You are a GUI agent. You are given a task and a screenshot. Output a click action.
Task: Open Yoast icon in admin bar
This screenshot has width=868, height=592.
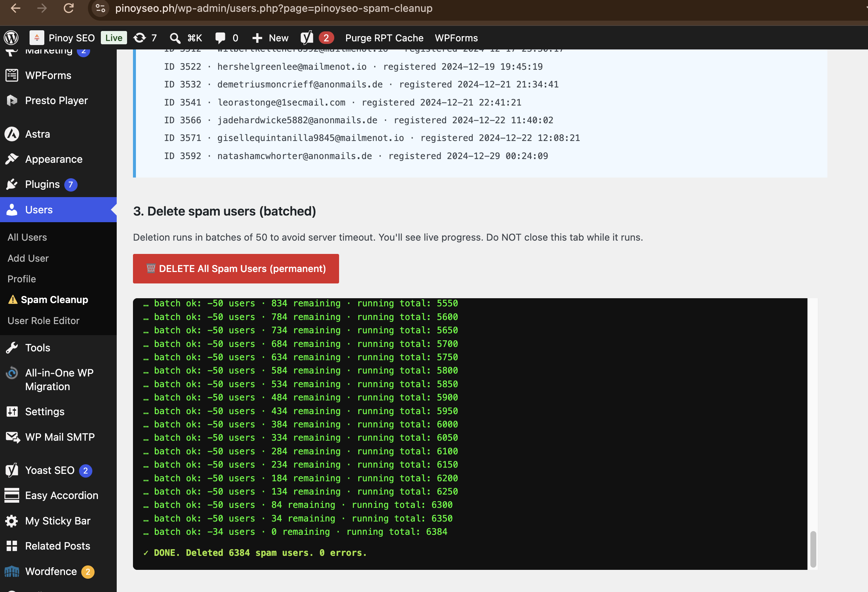pos(307,37)
